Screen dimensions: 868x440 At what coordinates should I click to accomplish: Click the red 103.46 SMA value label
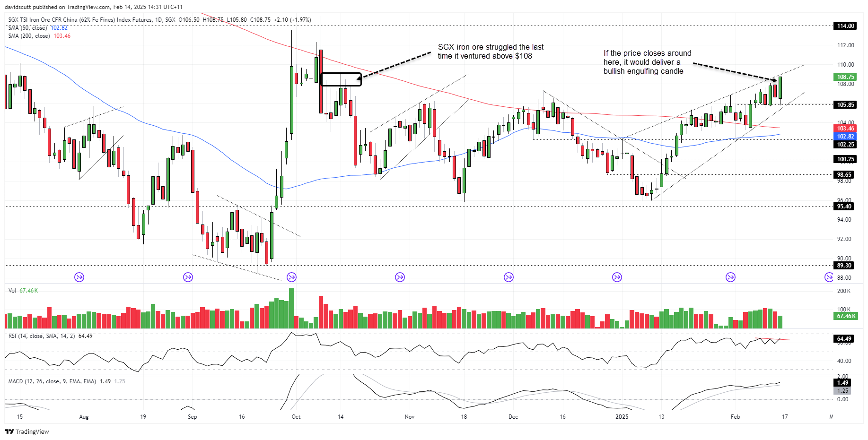(x=845, y=129)
